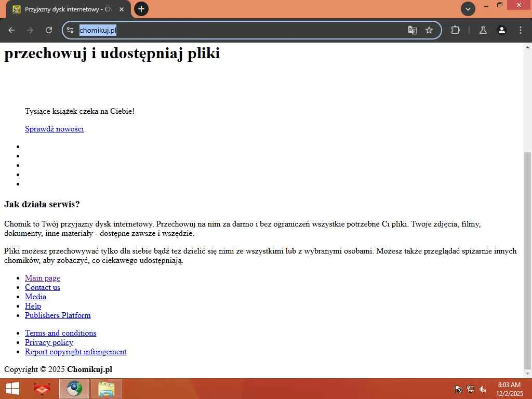Open the Sprawdź nowości link
The image size is (532, 399).
pos(54,129)
